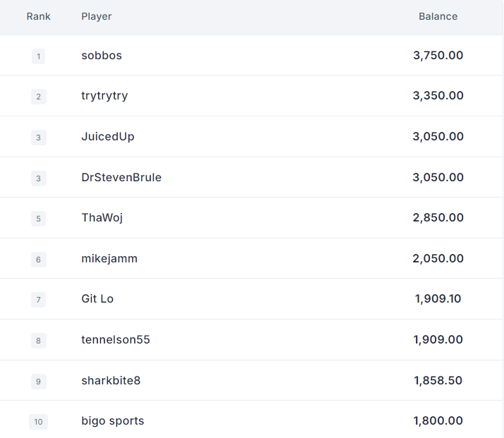504x438 pixels.
Task: Click the rank 2 badge
Action: (39, 97)
